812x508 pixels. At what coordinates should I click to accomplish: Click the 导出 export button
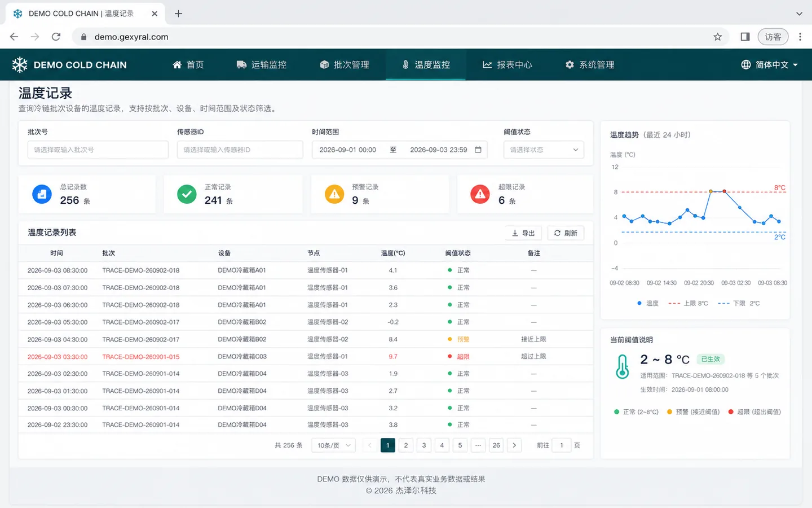(523, 233)
